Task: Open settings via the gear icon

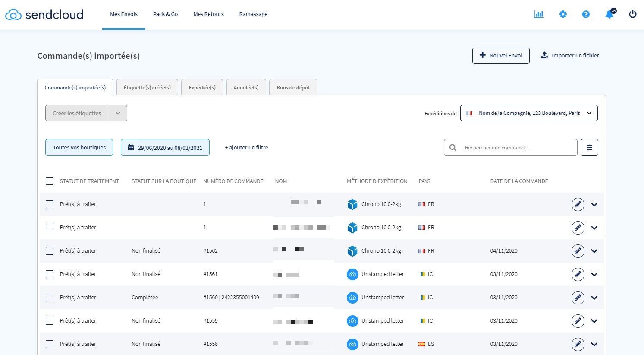Action: click(563, 14)
